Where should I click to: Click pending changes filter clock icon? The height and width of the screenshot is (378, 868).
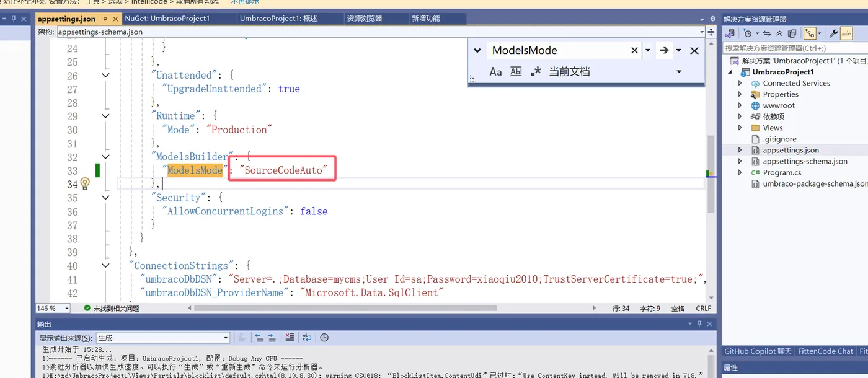pos(748,33)
